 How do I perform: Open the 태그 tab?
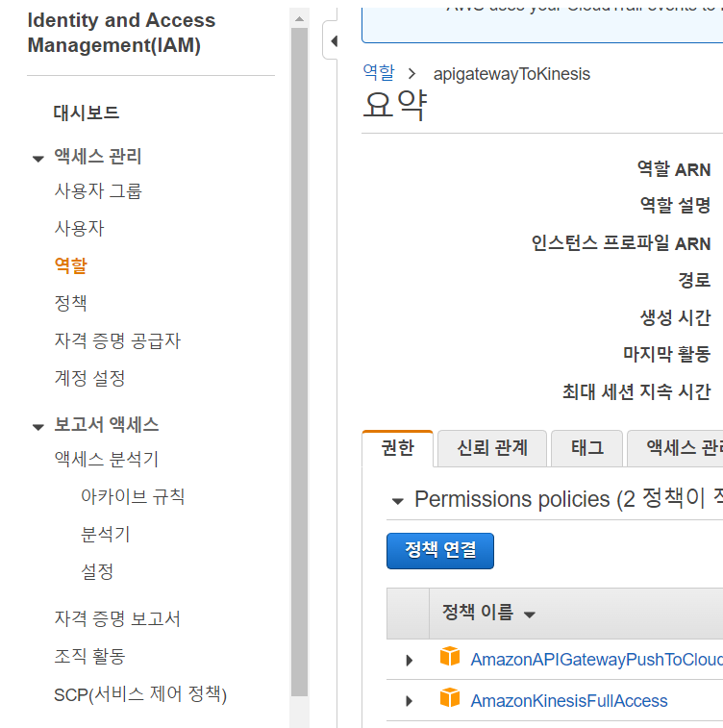(x=587, y=448)
